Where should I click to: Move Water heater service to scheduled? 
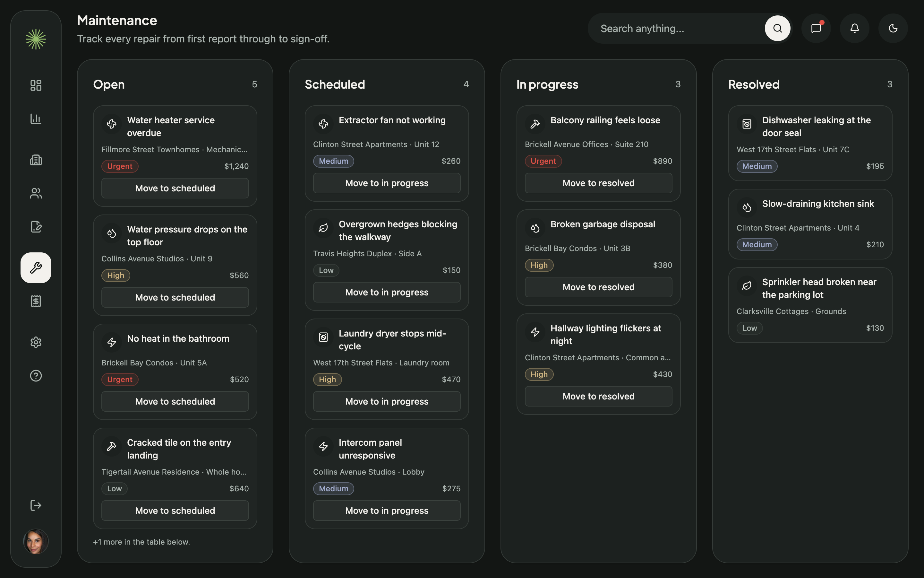(175, 188)
